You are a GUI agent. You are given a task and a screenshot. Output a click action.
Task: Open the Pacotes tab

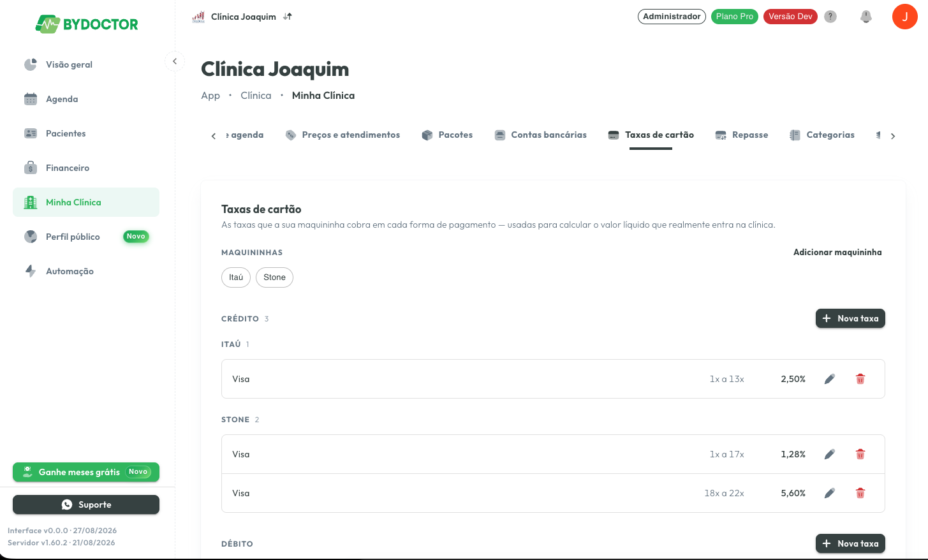coord(447,135)
